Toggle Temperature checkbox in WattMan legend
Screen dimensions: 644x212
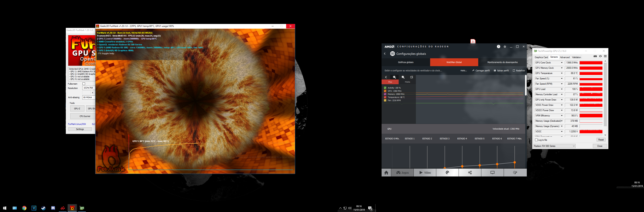point(385,97)
